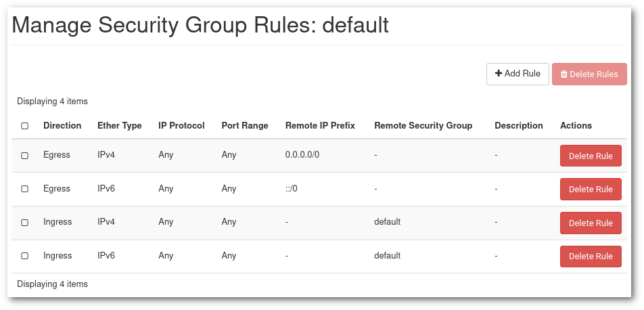Click the trash icon on Delete Rules
The image size is (644, 310).
(x=563, y=74)
